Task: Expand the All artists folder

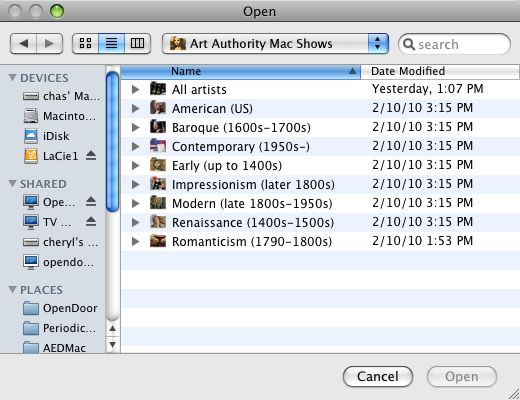Action: (135, 89)
